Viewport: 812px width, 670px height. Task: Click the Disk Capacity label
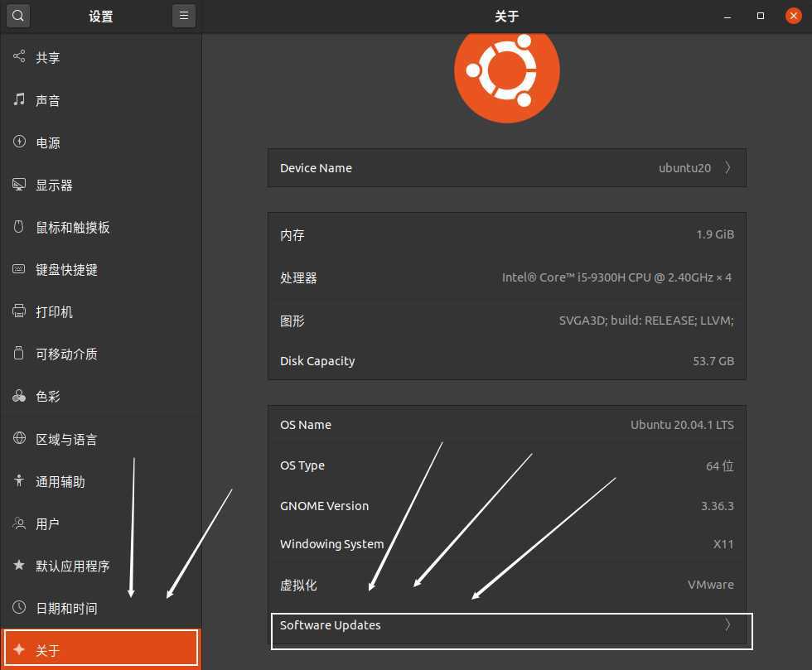317,361
